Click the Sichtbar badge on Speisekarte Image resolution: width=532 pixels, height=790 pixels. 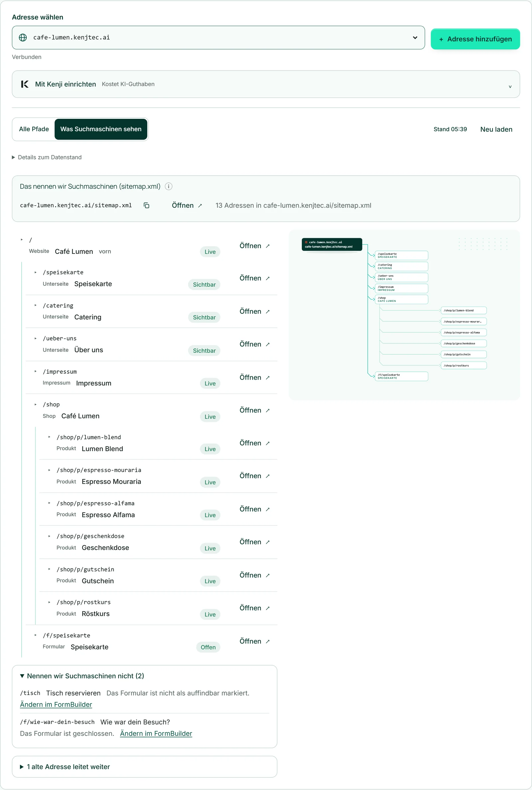coord(204,285)
